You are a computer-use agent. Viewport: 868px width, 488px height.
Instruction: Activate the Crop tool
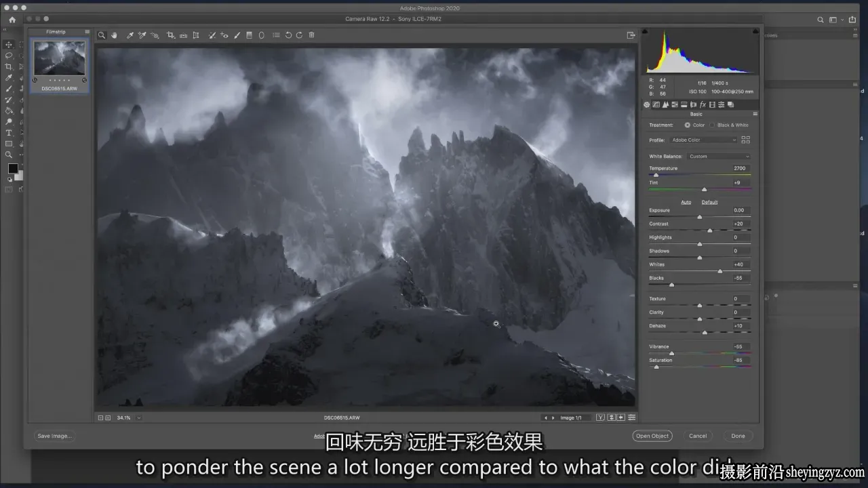(171, 35)
